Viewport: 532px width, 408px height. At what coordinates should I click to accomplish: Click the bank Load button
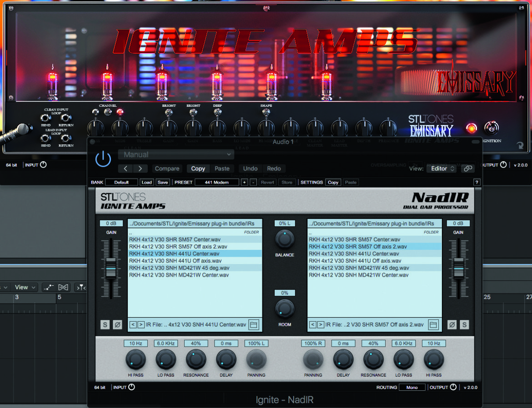tap(146, 183)
